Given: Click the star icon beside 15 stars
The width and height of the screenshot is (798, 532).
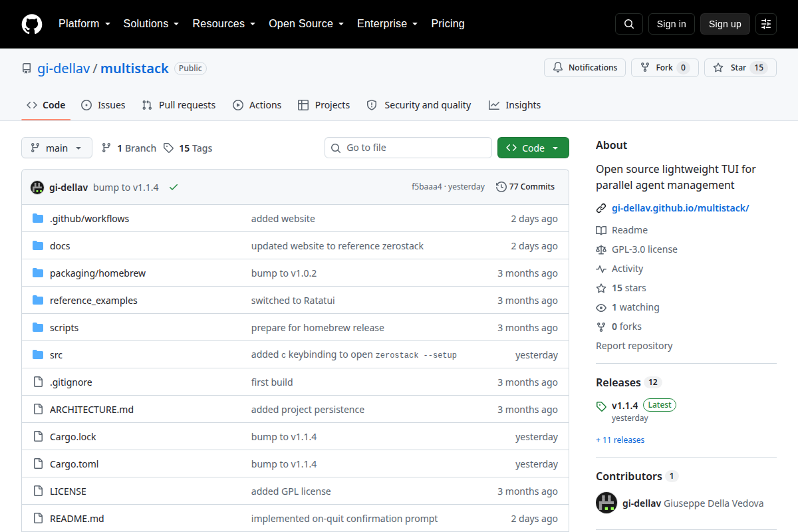Looking at the screenshot, I should tap(601, 288).
